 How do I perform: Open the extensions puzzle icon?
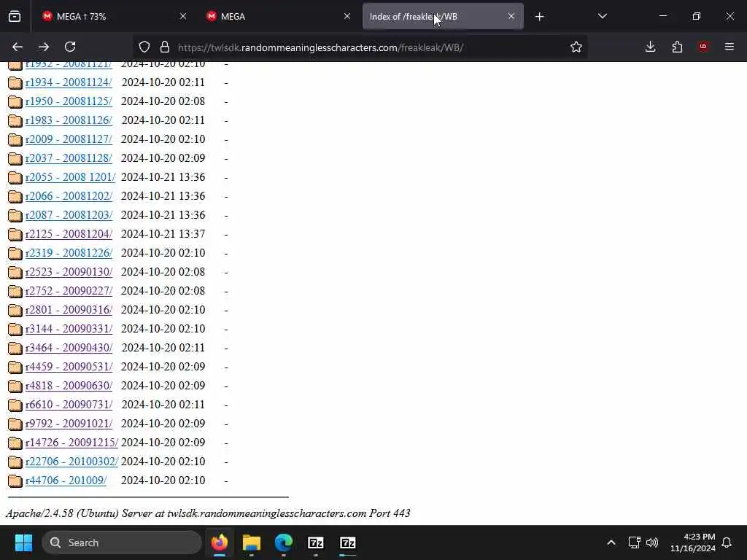coord(677,47)
